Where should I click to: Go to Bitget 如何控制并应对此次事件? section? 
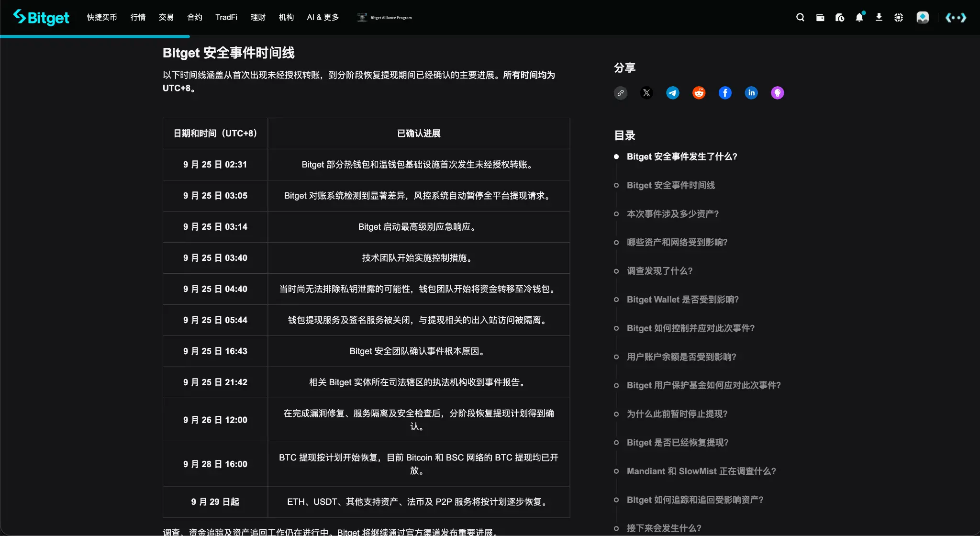[690, 328]
